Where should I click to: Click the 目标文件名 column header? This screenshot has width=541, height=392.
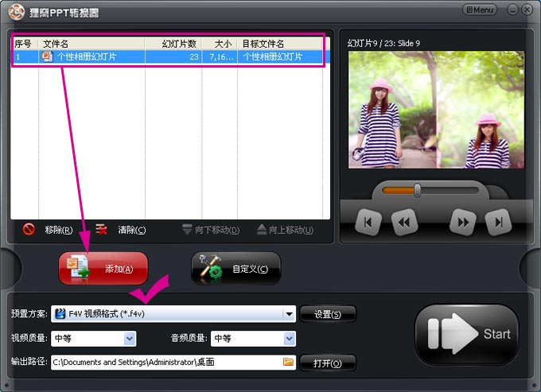[280, 44]
